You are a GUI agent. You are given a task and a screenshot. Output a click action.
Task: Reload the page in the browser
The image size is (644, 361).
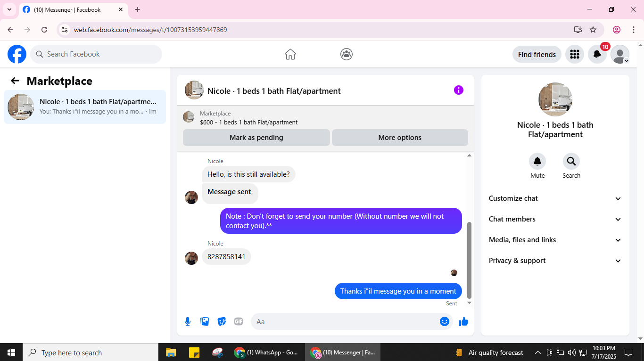(x=44, y=30)
